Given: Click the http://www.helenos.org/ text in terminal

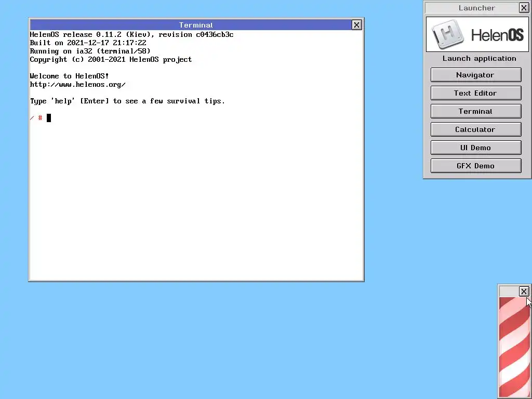Looking at the screenshot, I should [78, 85].
